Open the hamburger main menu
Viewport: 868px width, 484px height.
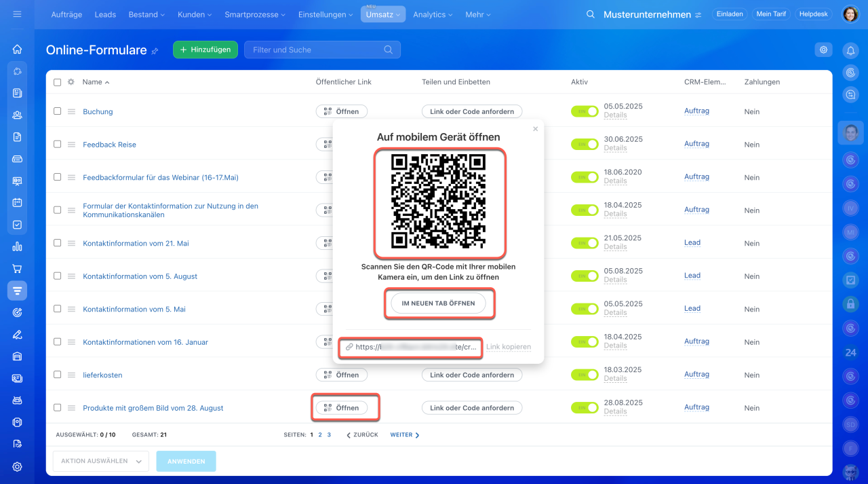(17, 14)
